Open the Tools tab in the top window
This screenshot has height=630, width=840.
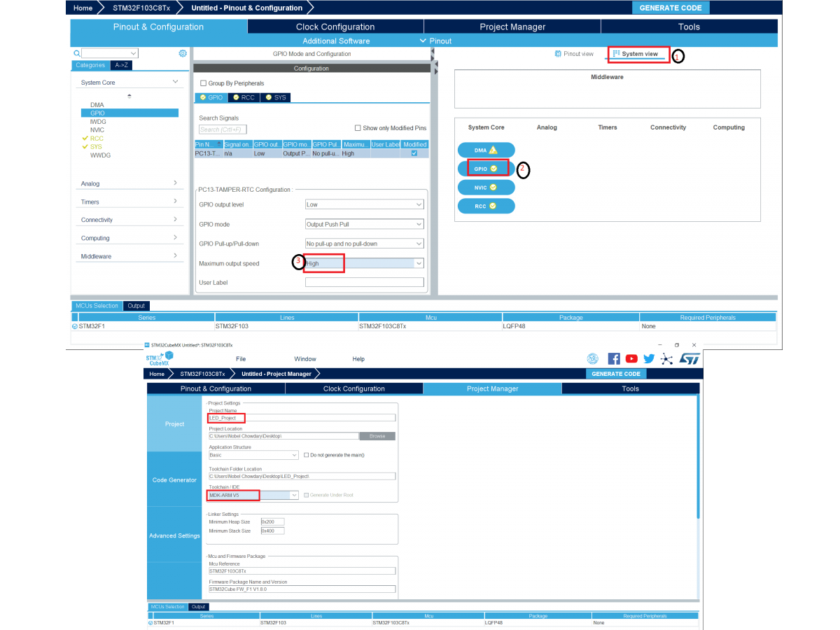(x=689, y=27)
